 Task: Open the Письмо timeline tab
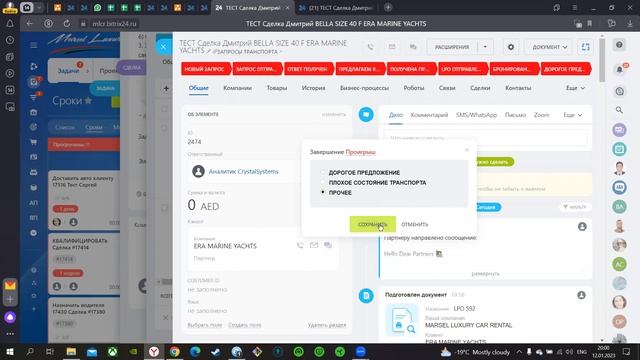coord(515,115)
